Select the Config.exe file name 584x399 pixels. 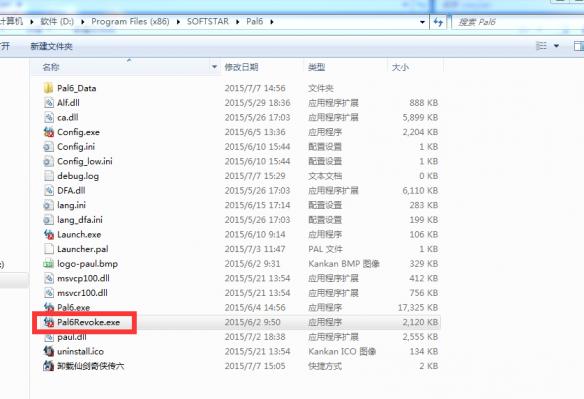[x=78, y=132]
